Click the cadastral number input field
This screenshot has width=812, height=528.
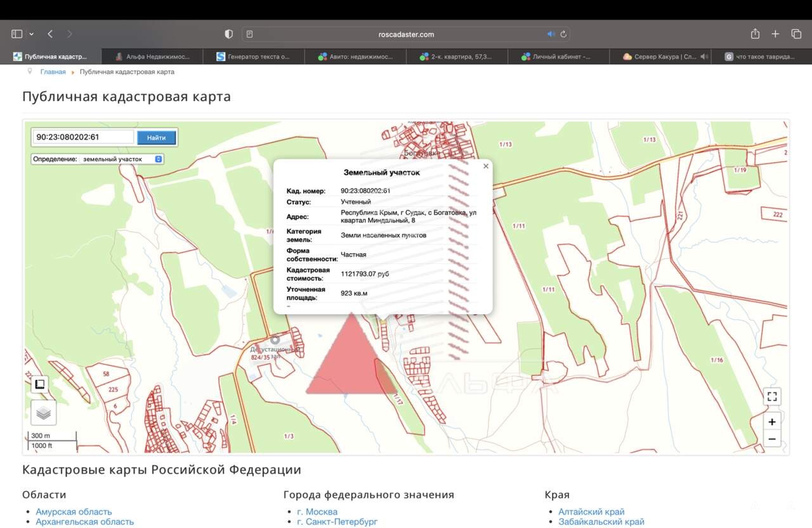point(83,137)
